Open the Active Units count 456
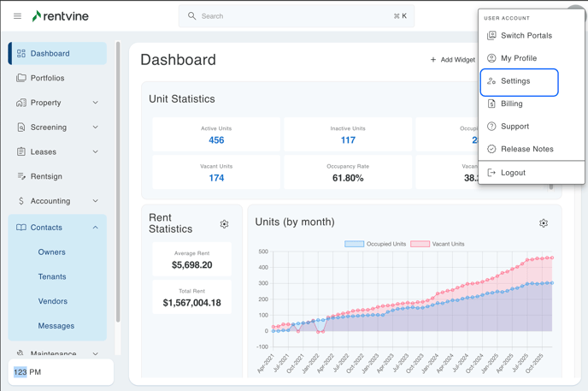588x391 pixels. pyautogui.click(x=216, y=140)
